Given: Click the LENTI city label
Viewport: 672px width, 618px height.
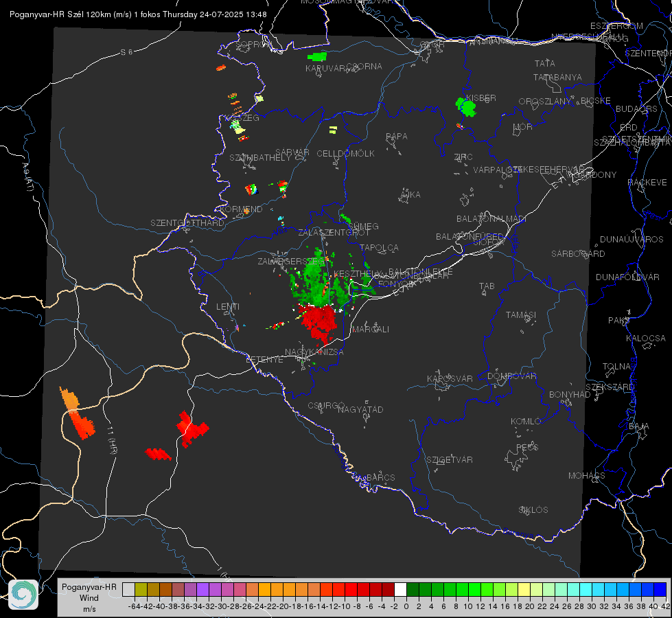Looking at the screenshot, I should pyautogui.click(x=228, y=307).
